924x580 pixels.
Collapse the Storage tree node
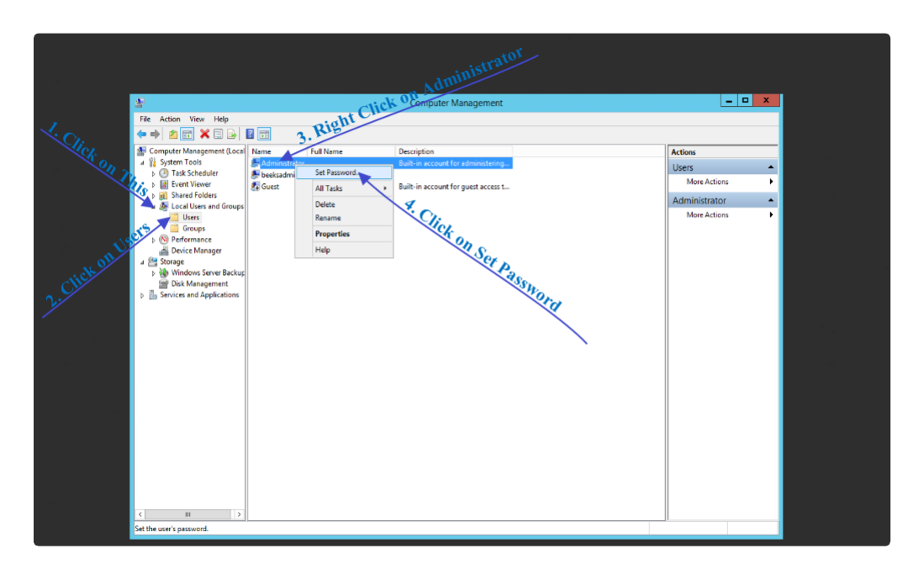(x=142, y=262)
